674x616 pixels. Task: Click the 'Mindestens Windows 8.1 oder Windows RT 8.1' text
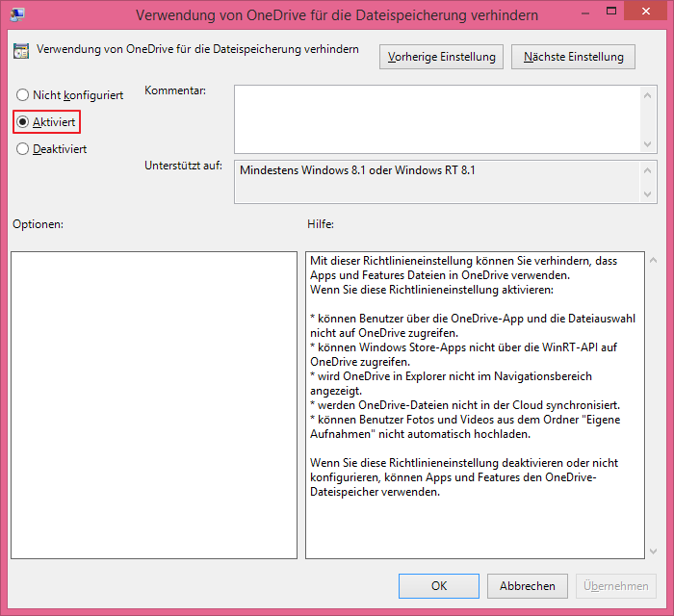point(357,170)
